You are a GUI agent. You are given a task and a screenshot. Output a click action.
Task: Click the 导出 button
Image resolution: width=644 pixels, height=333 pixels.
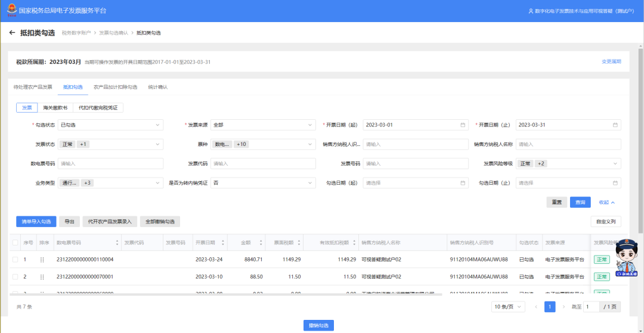point(69,222)
